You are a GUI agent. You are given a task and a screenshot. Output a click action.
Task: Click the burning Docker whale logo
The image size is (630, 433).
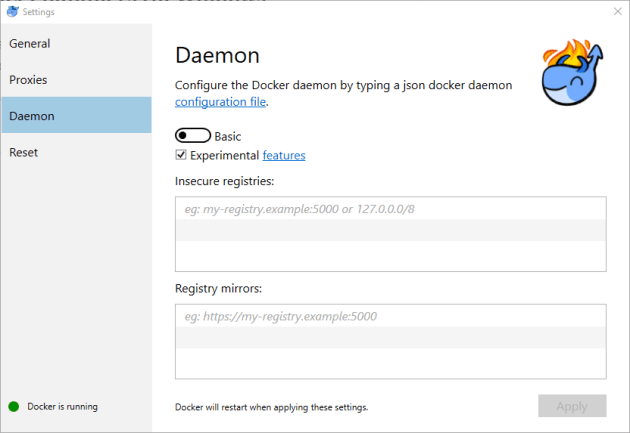tap(575, 72)
